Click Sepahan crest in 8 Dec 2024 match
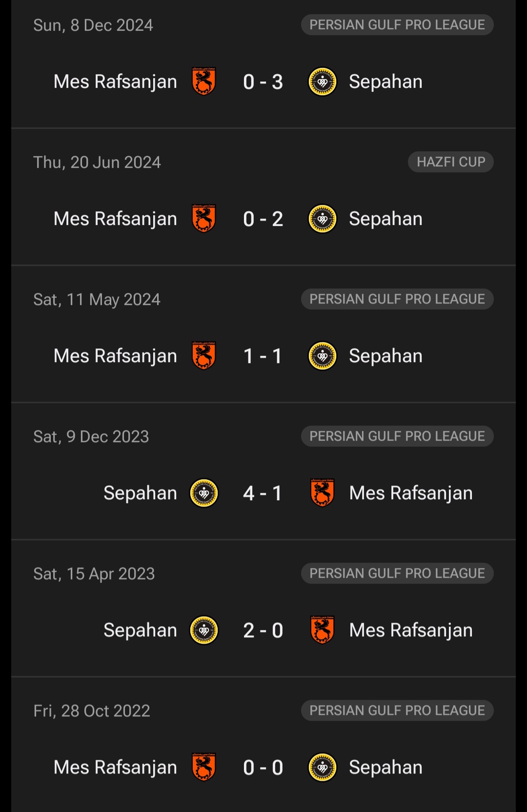527x812 pixels. [323, 81]
